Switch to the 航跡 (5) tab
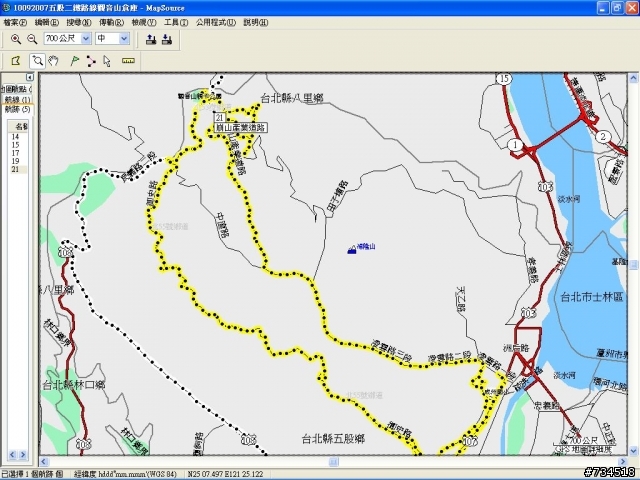Image resolution: width=640 pixels, height=480 pixels. point(17,109)
